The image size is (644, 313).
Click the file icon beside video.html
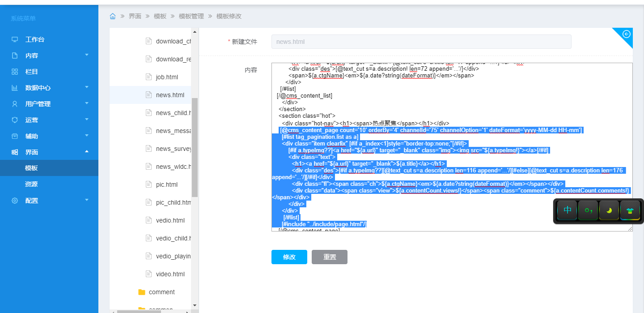(148, 274)
